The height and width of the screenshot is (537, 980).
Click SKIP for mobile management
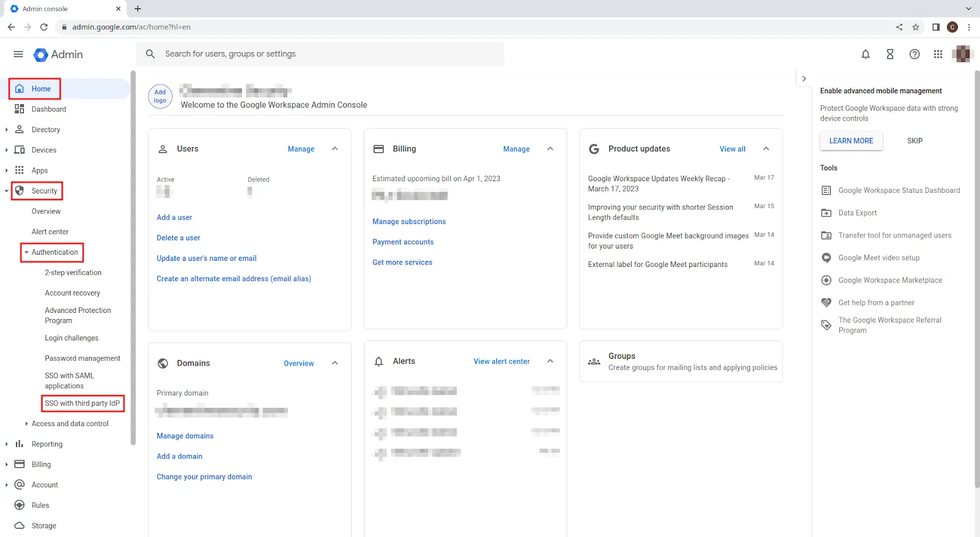pyautogui.click(x=914, y=141)
